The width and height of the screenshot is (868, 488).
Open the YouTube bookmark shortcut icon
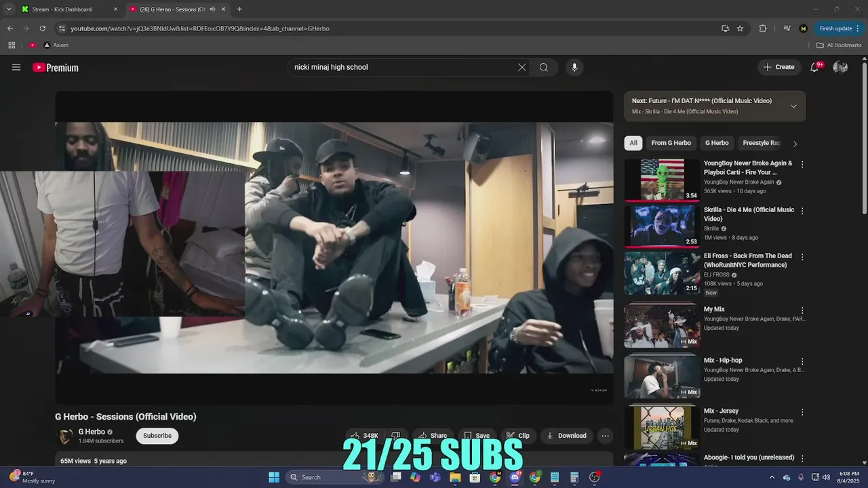pyautogui.click(x=33, y=45)
